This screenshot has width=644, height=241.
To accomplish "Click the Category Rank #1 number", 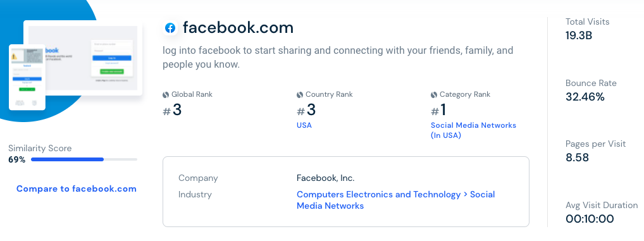I will (x=438, y=110).
